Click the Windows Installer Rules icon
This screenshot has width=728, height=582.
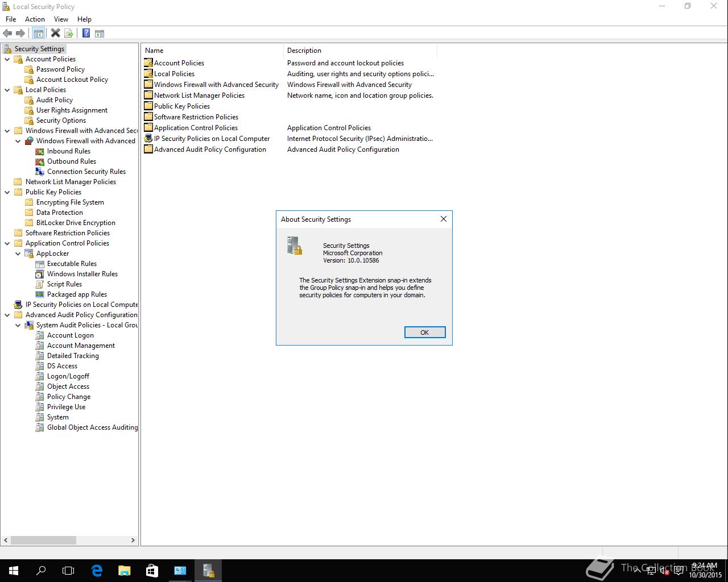click(x=40, y=274)
